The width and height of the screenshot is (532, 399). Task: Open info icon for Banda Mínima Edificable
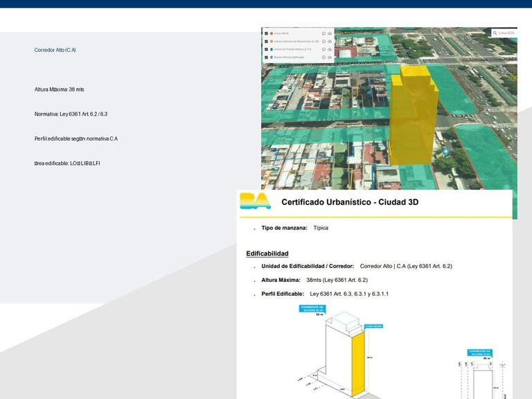coord(323,57)
